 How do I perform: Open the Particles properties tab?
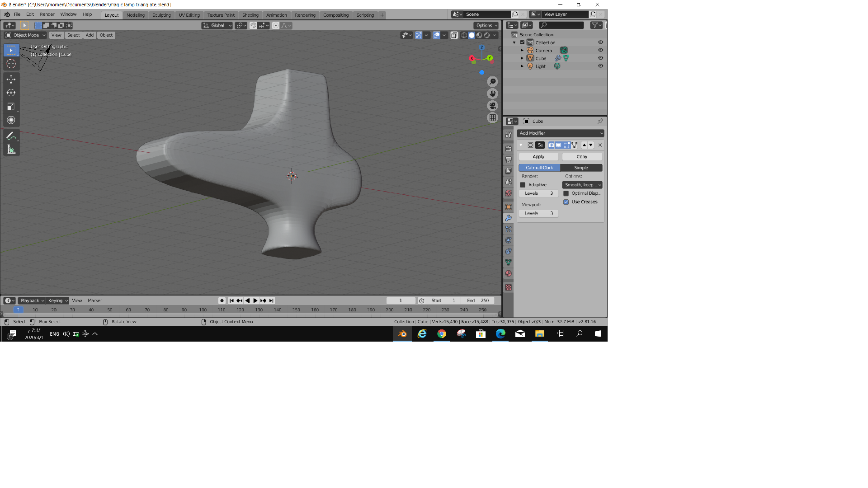(x=508, y=229)
